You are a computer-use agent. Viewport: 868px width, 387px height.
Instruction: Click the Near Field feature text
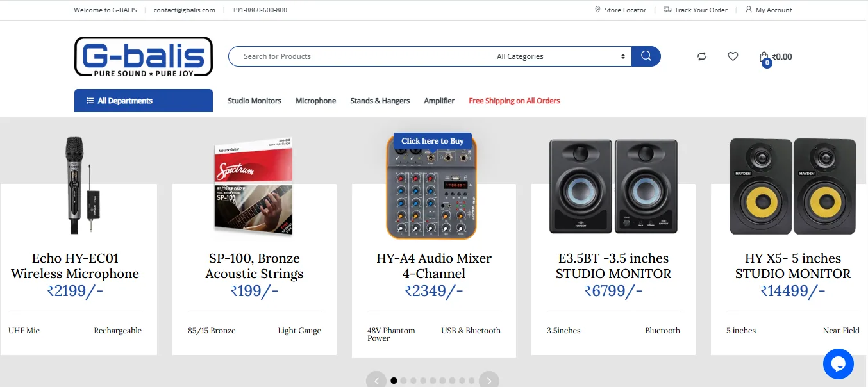coord(841,331)
